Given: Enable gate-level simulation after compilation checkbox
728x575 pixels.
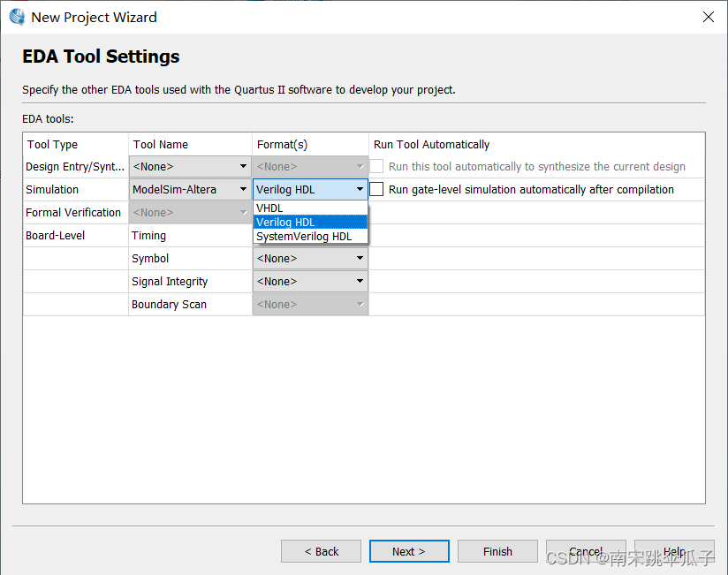Looking at the screenshot, I should (376, 189).
